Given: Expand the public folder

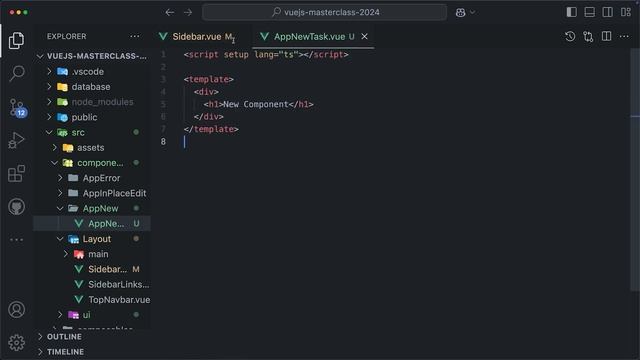Looking at the screenshot, I should (x=92, y=117).
